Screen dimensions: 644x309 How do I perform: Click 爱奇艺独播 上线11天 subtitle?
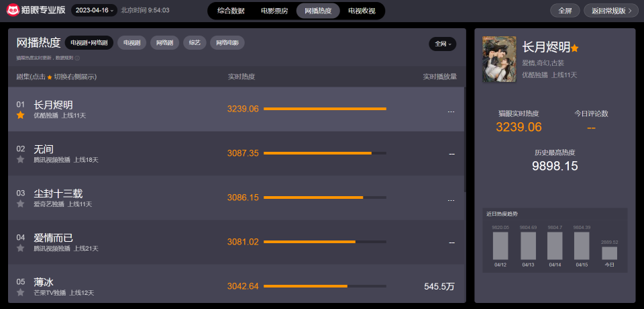click(x=63, y=204)
